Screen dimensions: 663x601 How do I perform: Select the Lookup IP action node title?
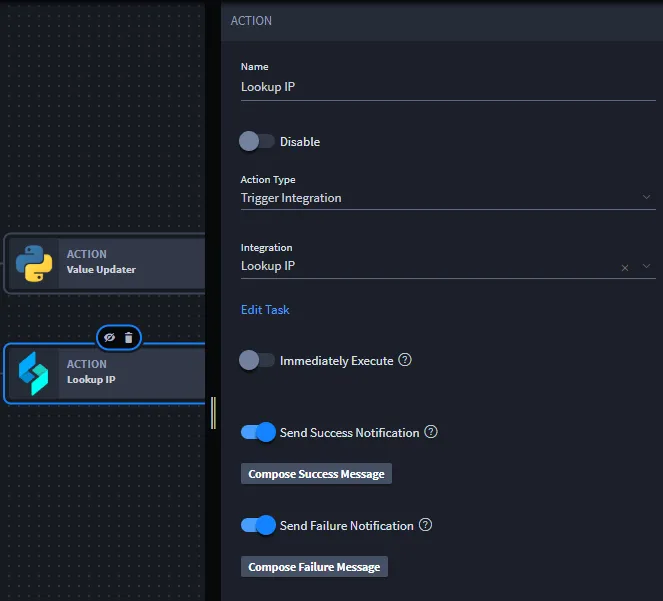tap(91, 379)
